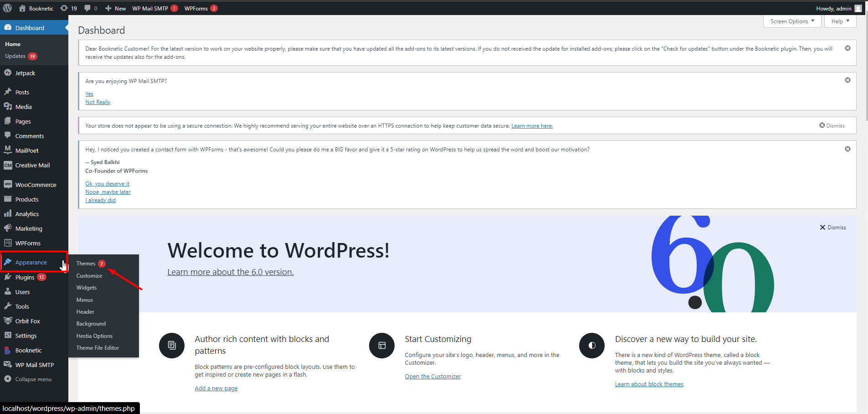Viewport: 868px width, 414px height.
Task: Click the Booknetic sidebar icon
Action: tap(8, 350)
